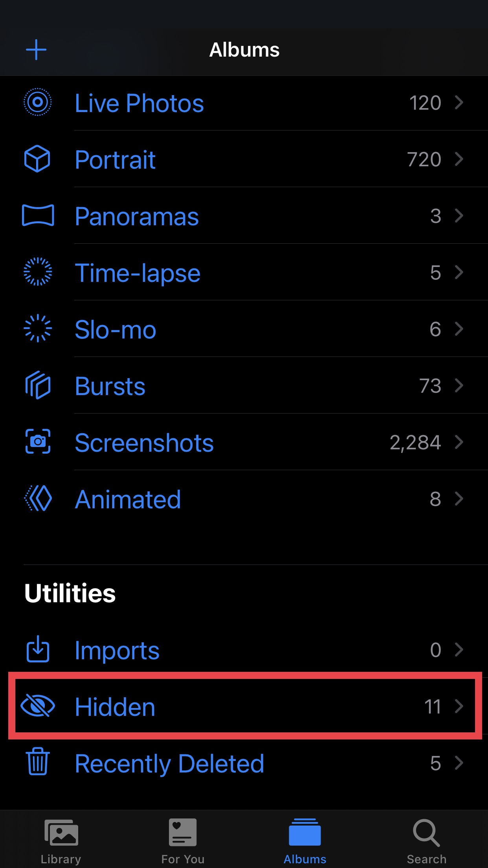This screenshot has width=488, height=868.
Task: Tap the Portrait cube icon
Action: [x=37, y=159]
